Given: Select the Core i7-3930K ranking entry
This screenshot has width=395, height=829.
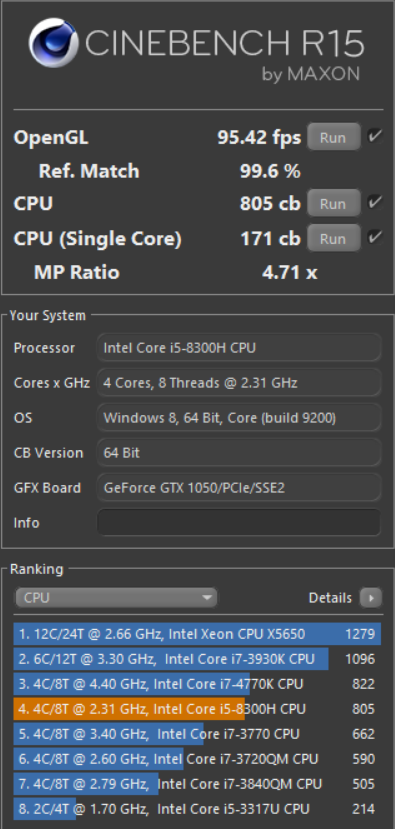Looking at the screenshot, I should point(197,659).
